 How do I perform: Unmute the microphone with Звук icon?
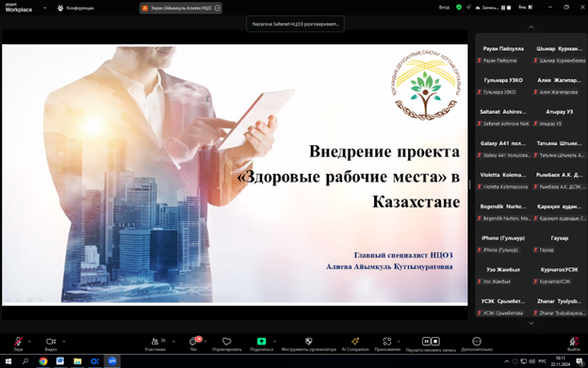[18, 344]
